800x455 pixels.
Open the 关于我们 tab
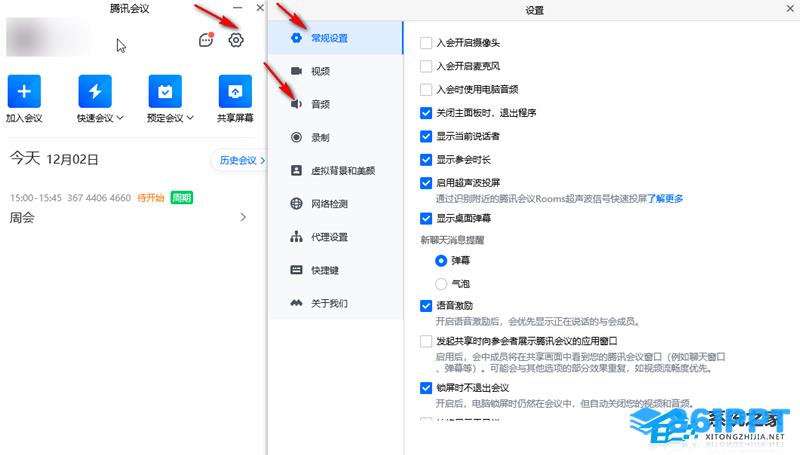coord(335,303)
